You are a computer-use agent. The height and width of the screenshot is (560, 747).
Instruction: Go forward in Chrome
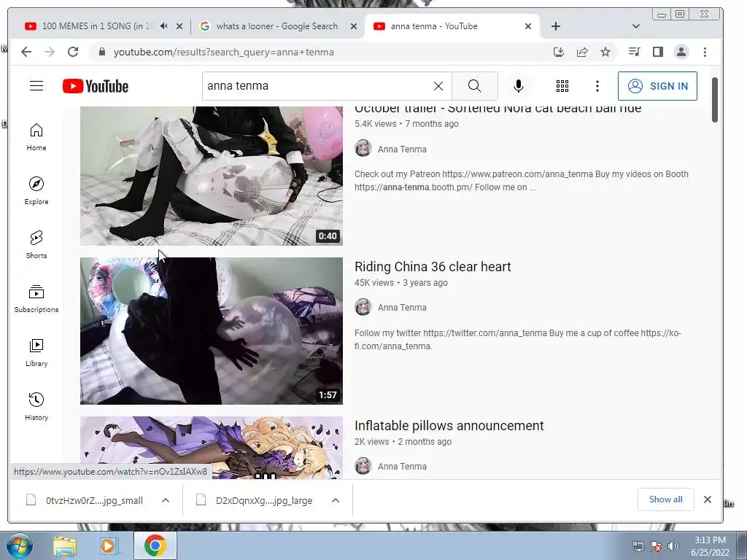[50, 52]
